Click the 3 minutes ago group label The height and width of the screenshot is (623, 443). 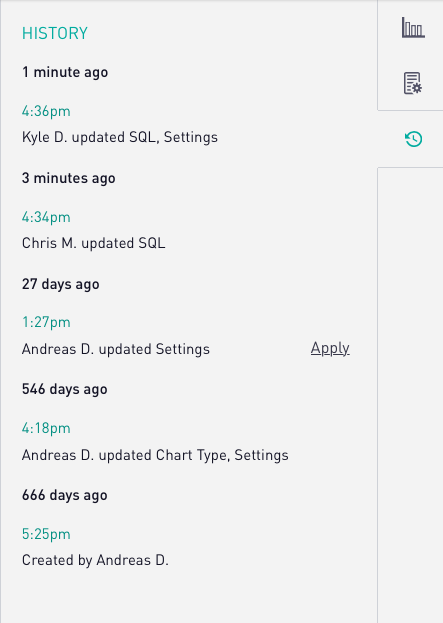(68, 178)
